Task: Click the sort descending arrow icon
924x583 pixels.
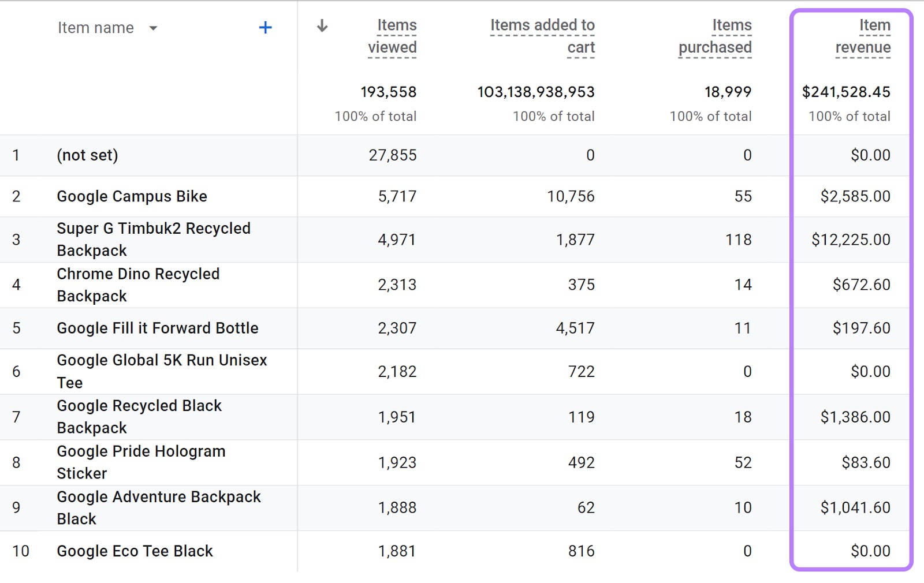Action: point(322,25)
